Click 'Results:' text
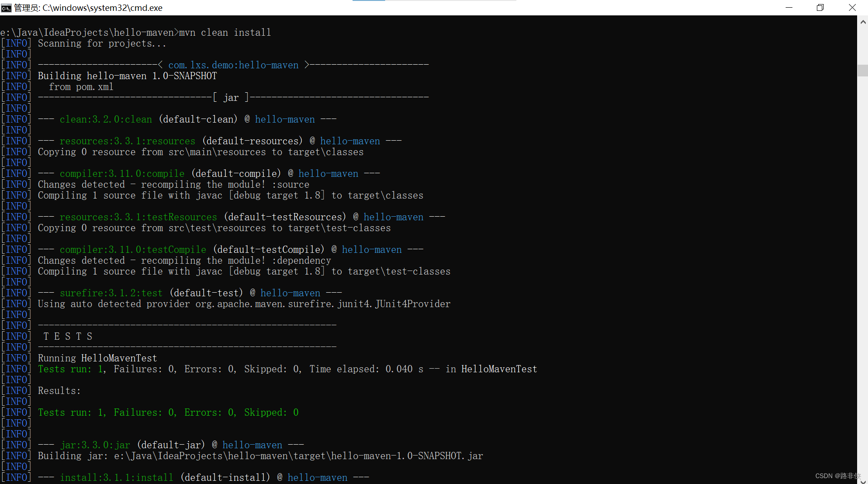 pos(59,391)
